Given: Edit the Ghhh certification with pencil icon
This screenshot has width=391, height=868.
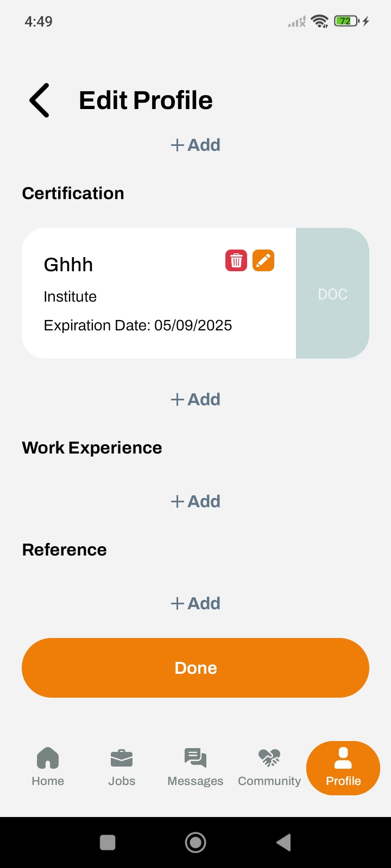Looking at the screenshot, I should (263, 261).
